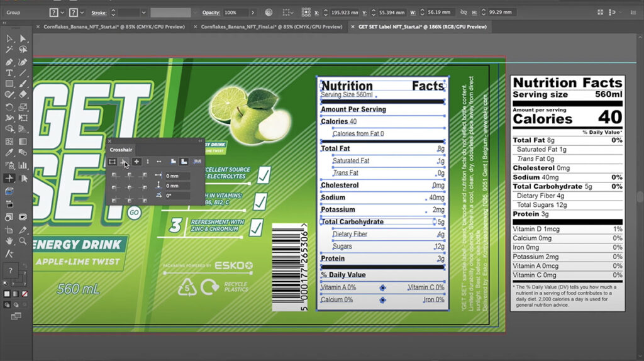
Task: Select the Selection tool (black arrow)
Action: coord(9,38)
